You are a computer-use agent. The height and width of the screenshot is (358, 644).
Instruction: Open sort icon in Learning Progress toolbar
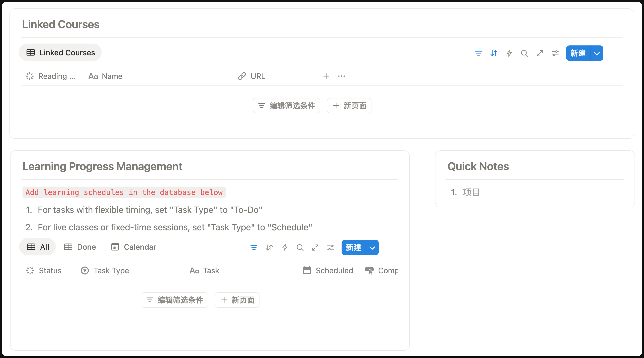point(269,248)
